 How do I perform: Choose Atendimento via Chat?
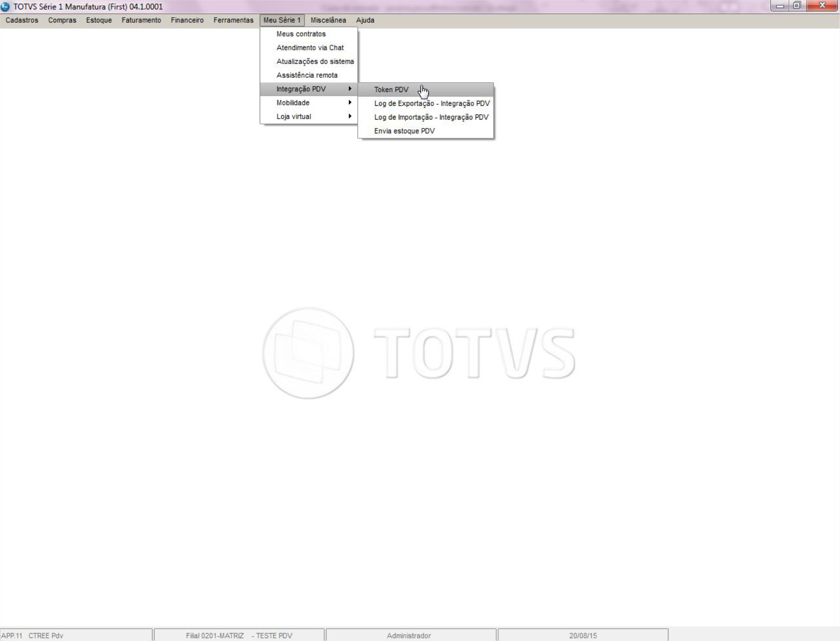(309, 48)
